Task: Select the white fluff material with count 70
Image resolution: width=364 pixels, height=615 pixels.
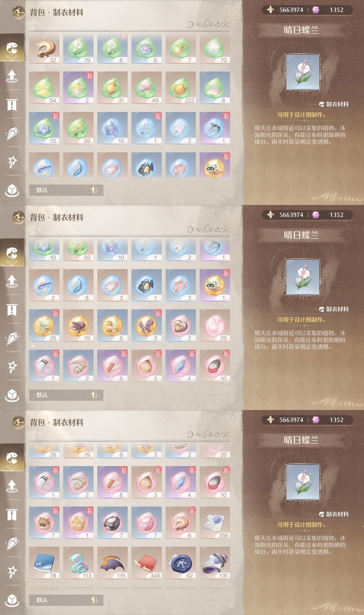Action: coord(215,48)
